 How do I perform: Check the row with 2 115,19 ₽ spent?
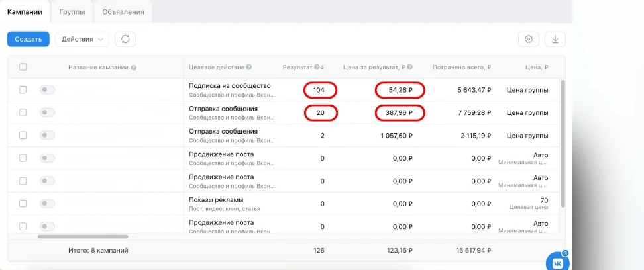[x=23, y=136]
